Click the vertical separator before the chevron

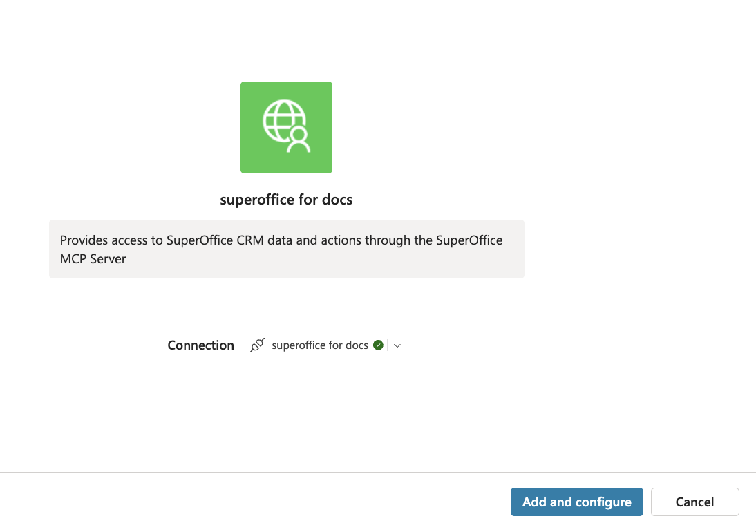click(x=388, y=345)
